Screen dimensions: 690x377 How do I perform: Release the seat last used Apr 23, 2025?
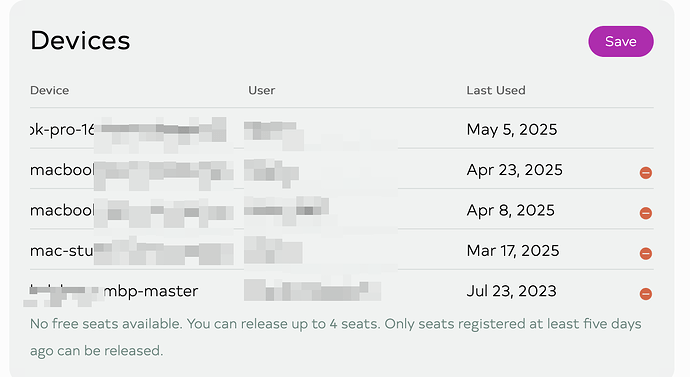(646, 172)
